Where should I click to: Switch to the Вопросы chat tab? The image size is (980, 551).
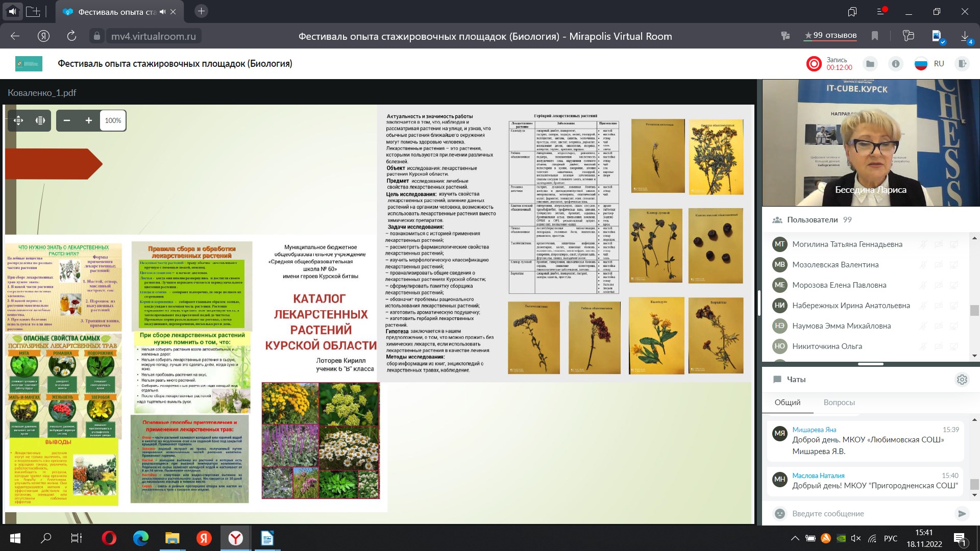click(x=839, y=403)
